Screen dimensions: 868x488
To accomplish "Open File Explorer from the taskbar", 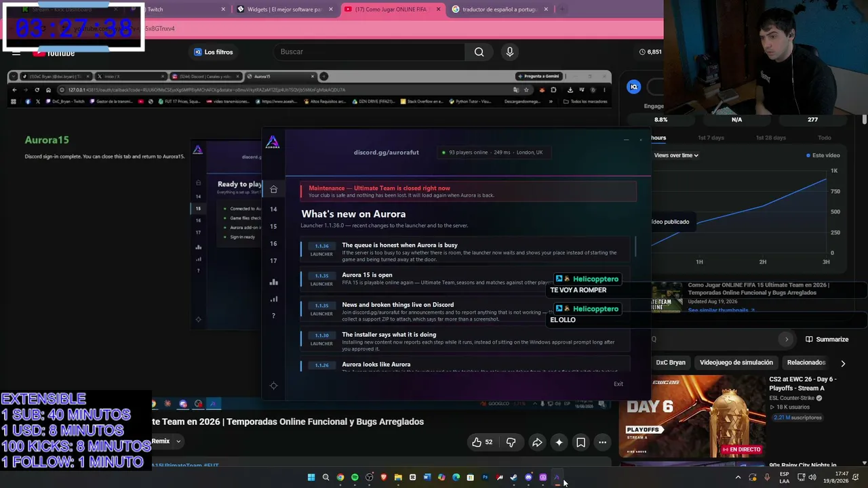I will (x=398, y=477).
